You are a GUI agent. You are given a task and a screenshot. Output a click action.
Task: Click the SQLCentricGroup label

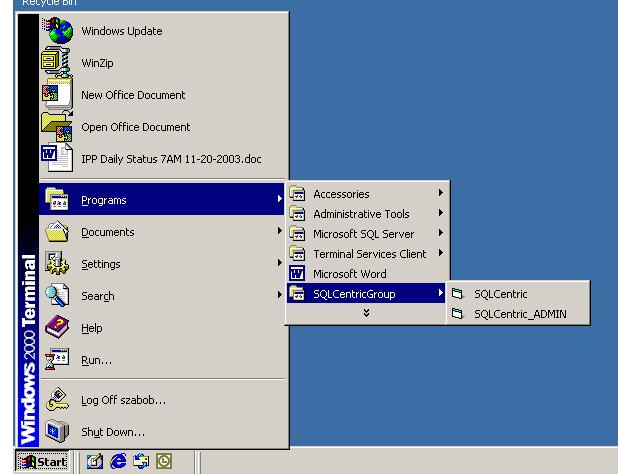pos(354,294)
